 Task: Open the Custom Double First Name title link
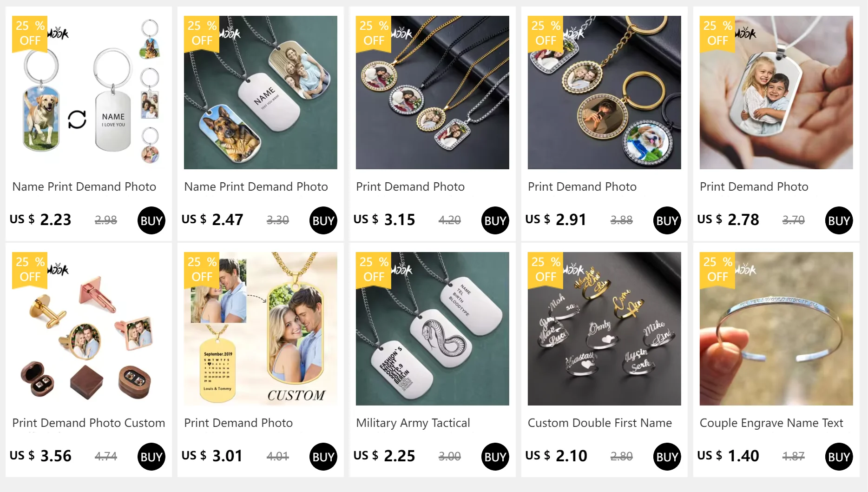[600, 423]
